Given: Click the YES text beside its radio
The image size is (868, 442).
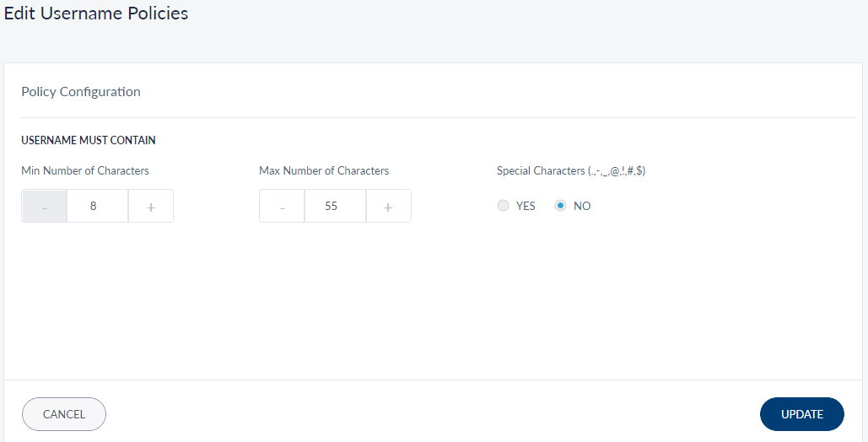Looking at the screenshot, I should pos(526,206).
